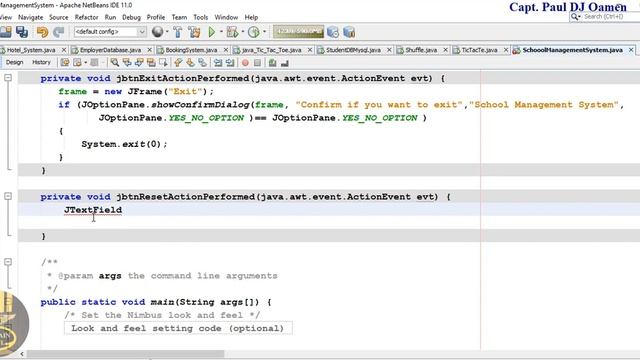Switch to Shuffle.java tab

(x=421, y=50)
